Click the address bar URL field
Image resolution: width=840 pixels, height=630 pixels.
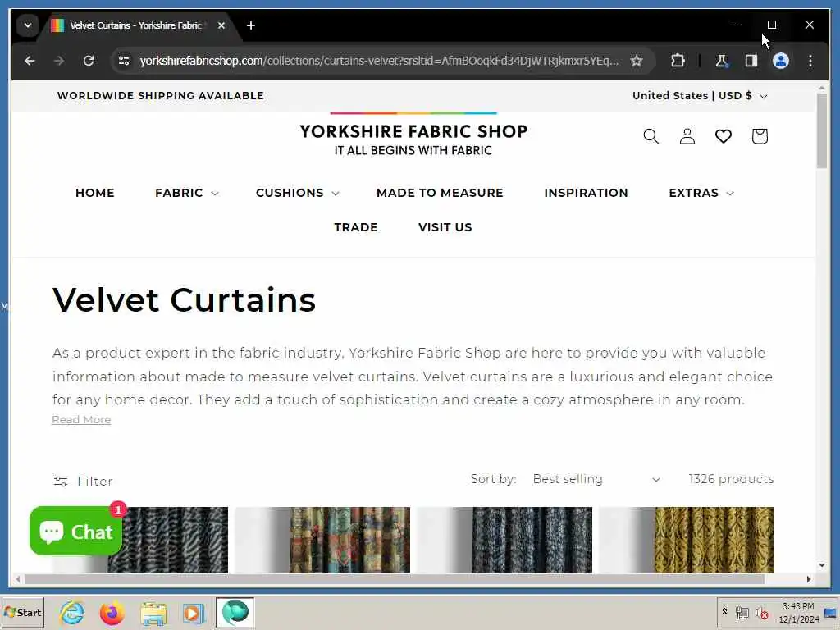coord(378,61)
